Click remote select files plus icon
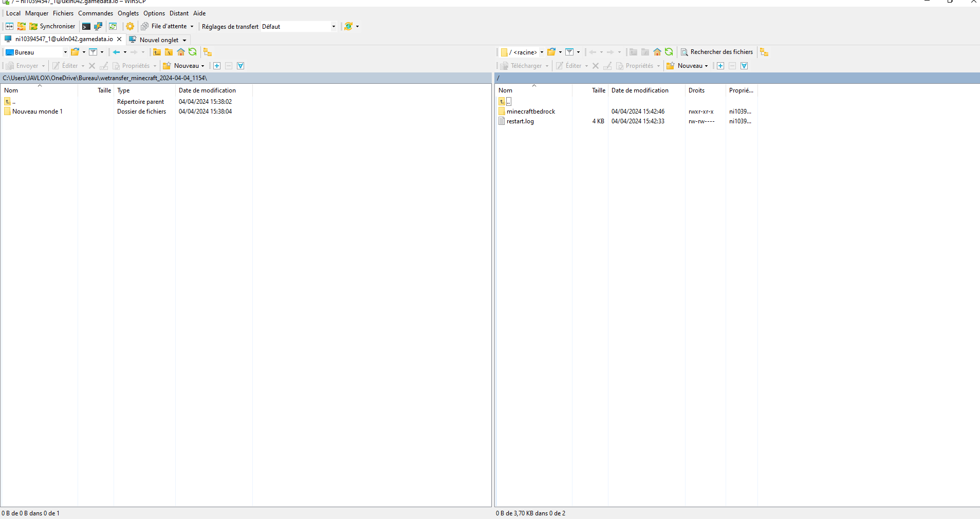The image size is (980, 519). pyautogui.click(x=720, y=66)
